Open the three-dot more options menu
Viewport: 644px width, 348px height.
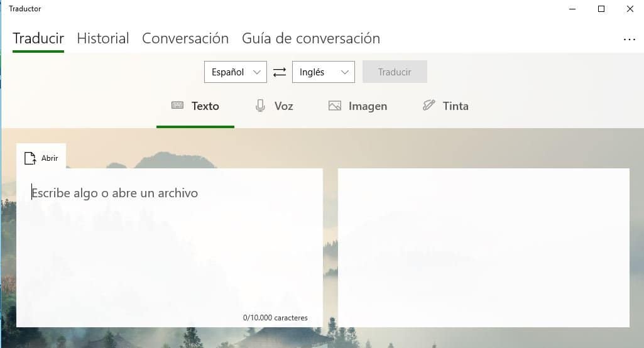[629, 40]
